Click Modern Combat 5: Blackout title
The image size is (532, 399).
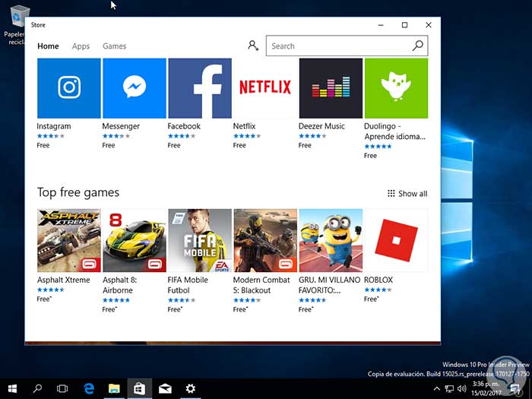coord(261,285)
